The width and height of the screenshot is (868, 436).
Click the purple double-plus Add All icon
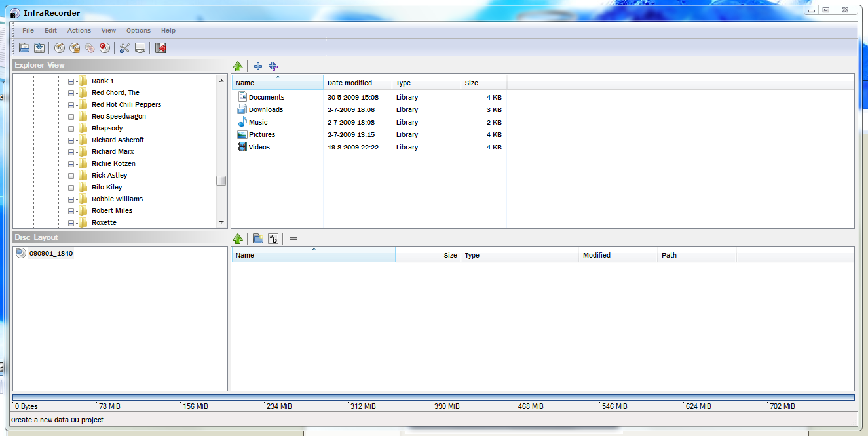(273, 66)
